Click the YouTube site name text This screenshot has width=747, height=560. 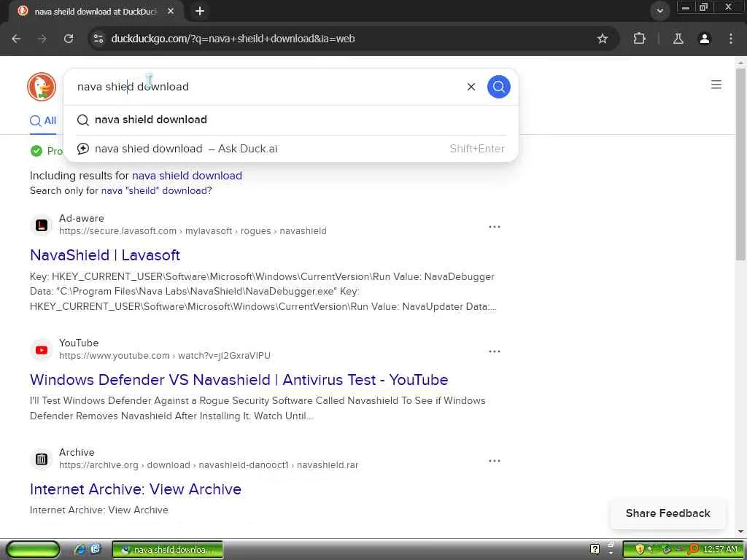click(x=79, y=343)
